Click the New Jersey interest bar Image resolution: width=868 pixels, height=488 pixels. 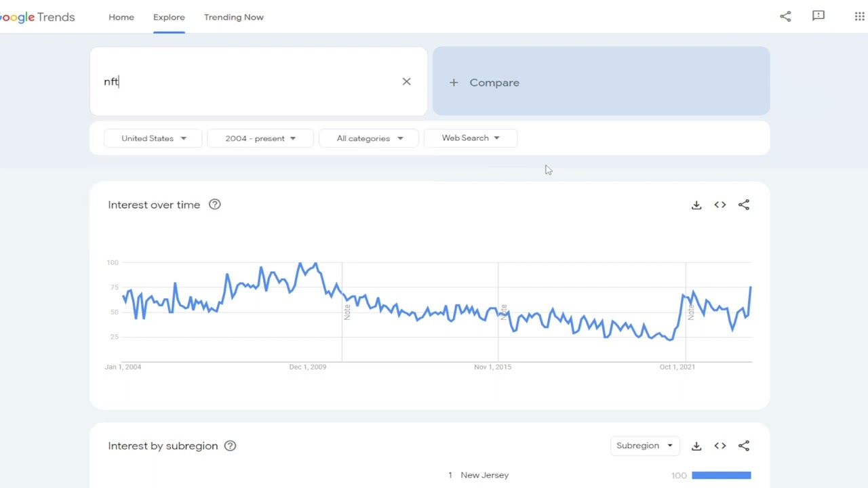(722, 475)
